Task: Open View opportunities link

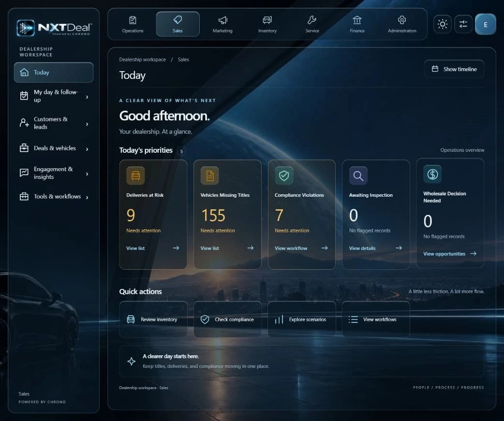Action: pyautogui.click(x=444, y=254)
